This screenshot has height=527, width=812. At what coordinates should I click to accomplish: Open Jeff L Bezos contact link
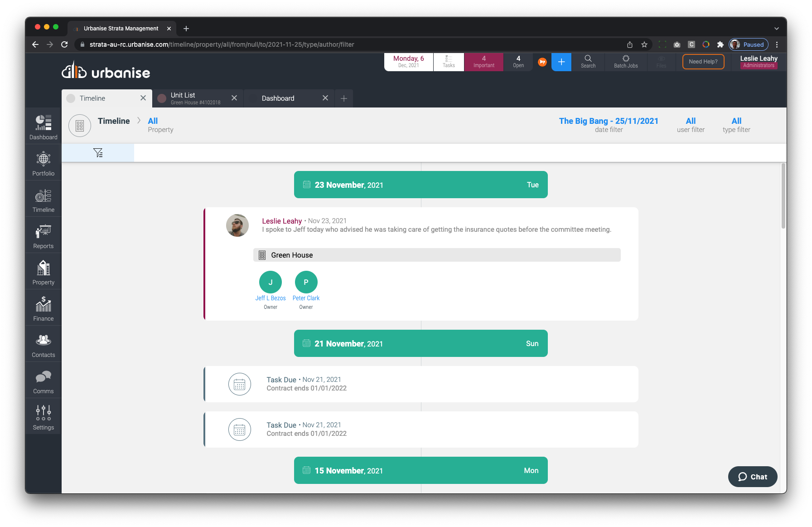[271, 298]
